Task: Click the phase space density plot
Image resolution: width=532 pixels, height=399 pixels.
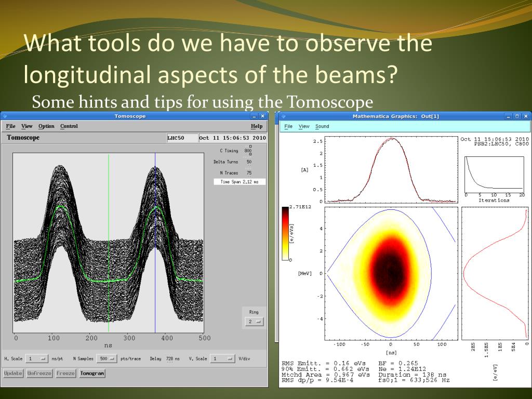Action: 391,273
